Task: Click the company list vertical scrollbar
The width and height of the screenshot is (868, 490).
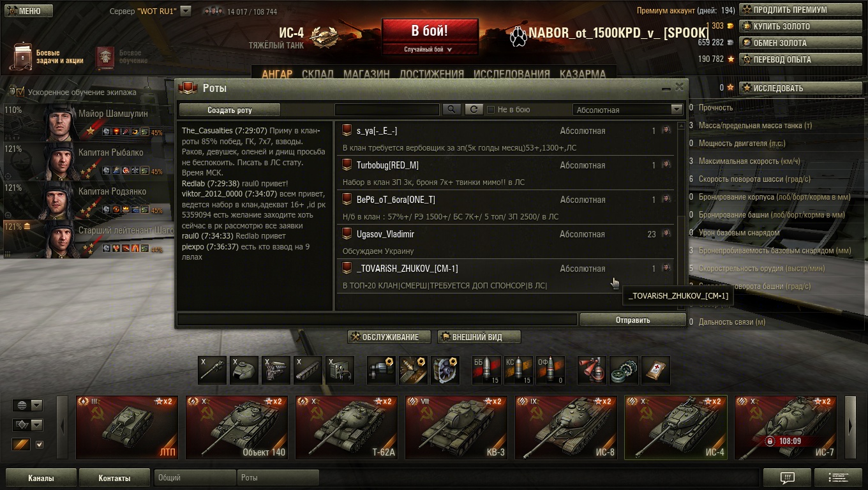Action: (x=682, y=216)
